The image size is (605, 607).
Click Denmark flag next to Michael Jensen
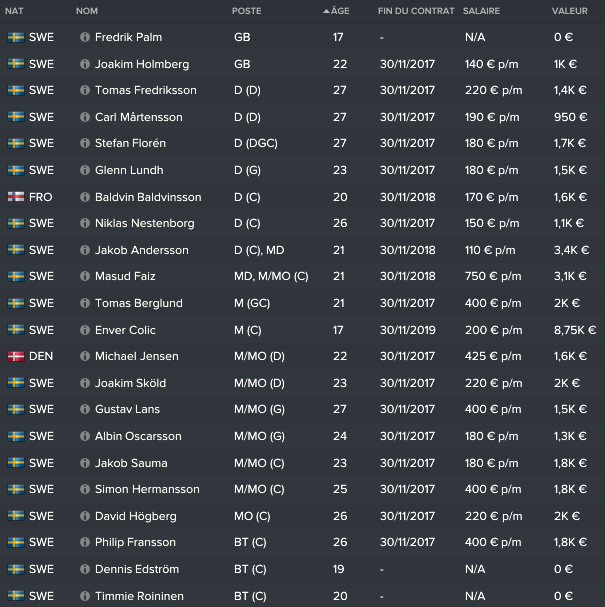16,357
